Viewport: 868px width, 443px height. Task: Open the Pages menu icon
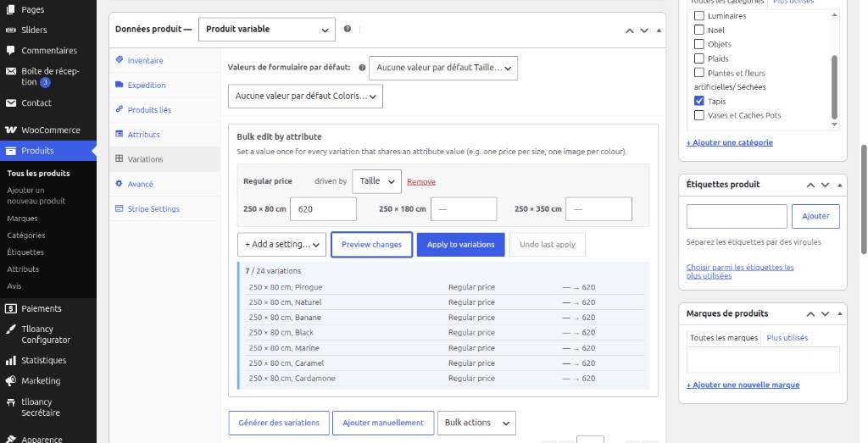[x=10, y=9]
